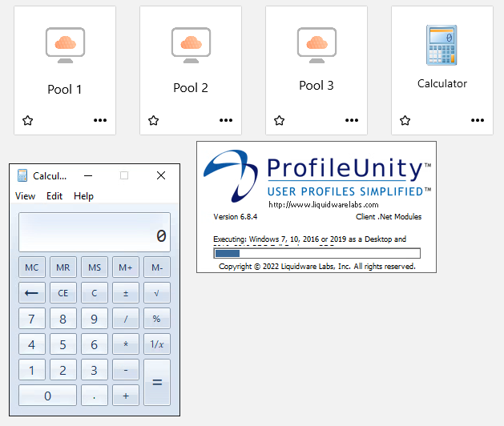Image resolution: width=504 pixels, height=426 pixels.
Task: Click the CE clear entry button
Action: (x=63, y=293)
